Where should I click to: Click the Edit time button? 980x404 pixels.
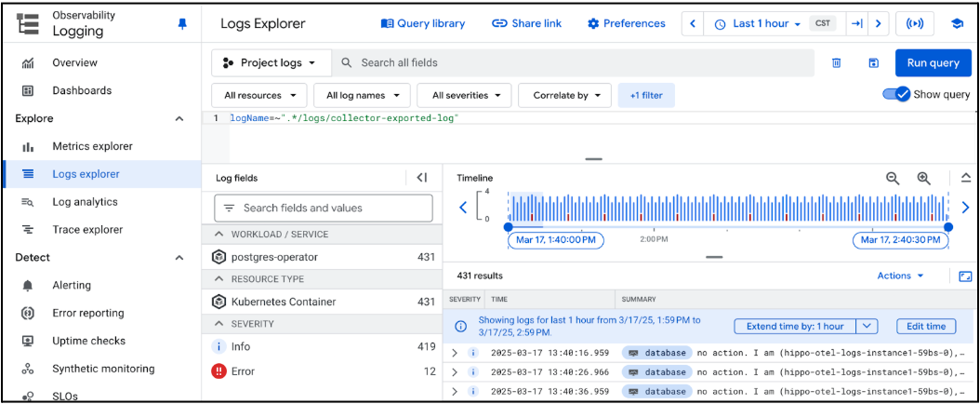926,327
